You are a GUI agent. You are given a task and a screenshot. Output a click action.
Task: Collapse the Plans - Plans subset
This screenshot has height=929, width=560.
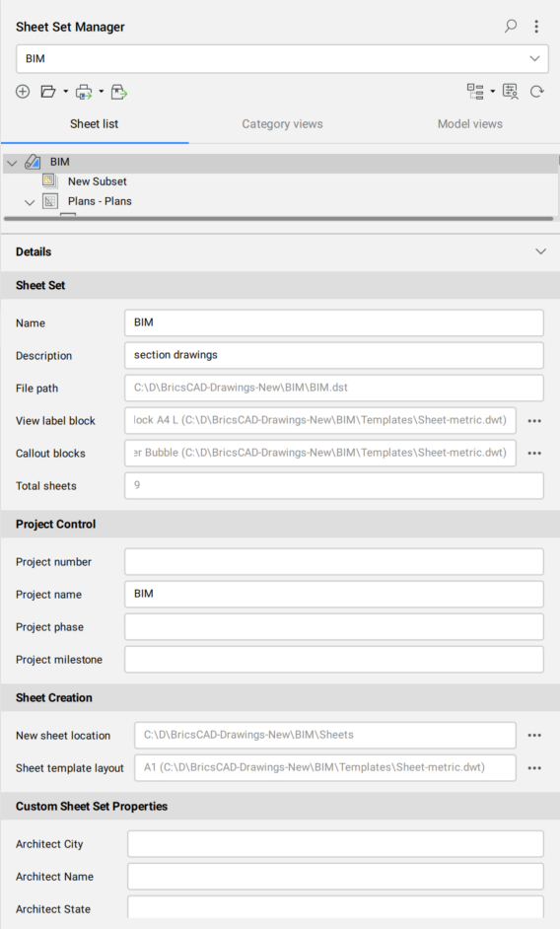click(30, 202)
